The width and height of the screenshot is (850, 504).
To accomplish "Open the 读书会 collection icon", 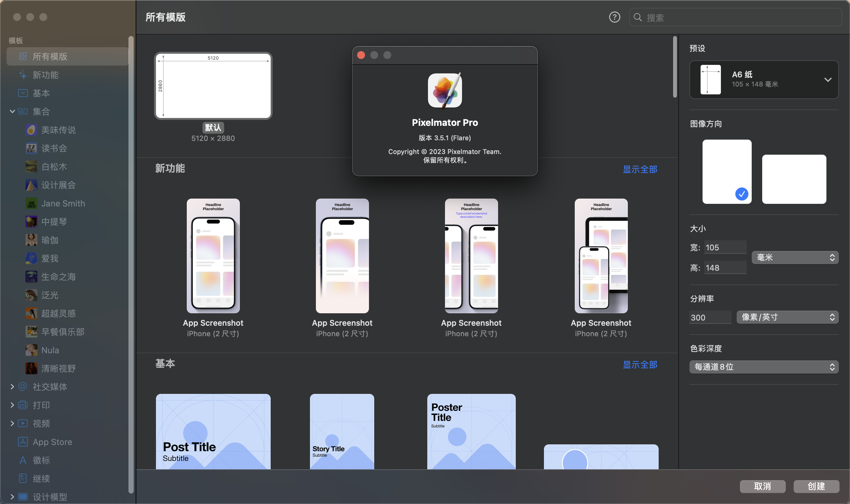I will [x=31, y=148].
